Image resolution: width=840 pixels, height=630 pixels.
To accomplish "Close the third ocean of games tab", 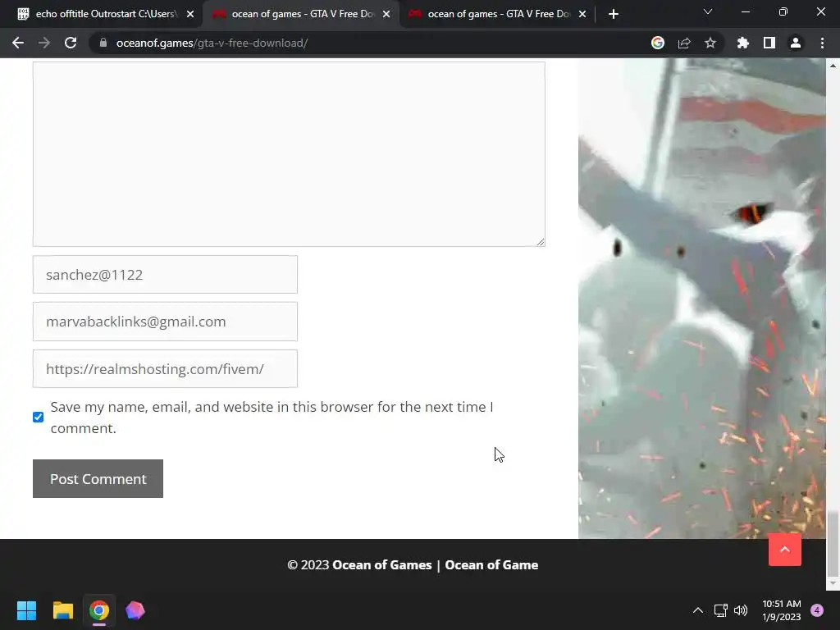I will 582,14.
